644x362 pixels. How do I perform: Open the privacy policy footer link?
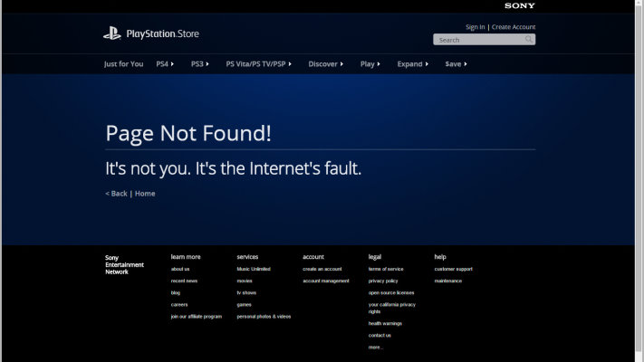pyautogui.click(x=383, y=281)
